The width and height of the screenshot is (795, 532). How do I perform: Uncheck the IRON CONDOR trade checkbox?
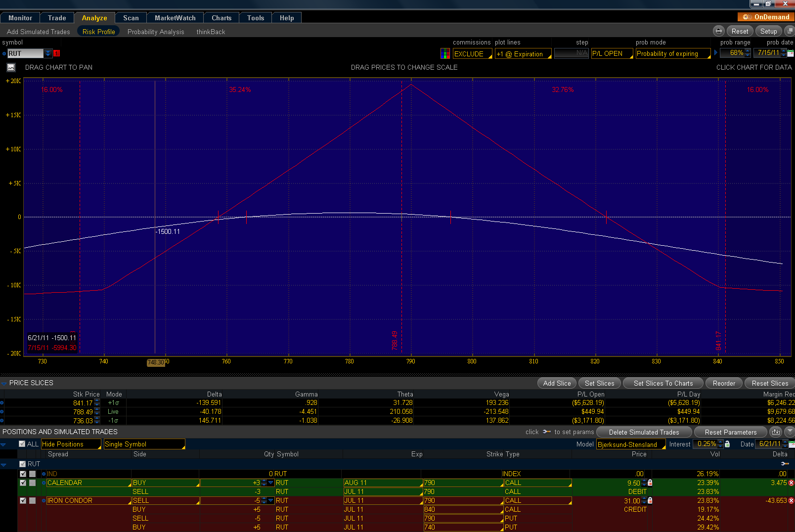click(x=23, y=500)
